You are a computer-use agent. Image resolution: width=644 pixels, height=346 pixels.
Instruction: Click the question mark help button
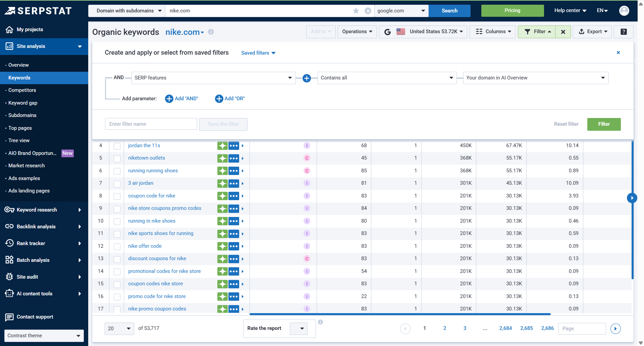click(x=624, y=32)
